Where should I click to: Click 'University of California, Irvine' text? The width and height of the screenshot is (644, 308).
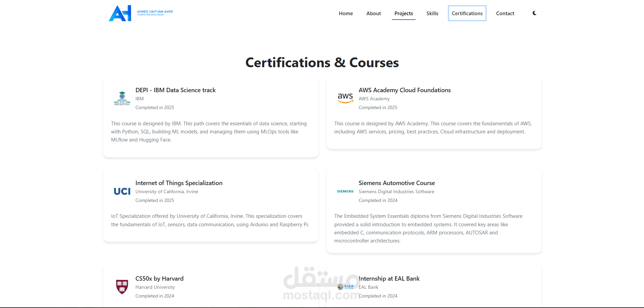(x=167, y=191)
